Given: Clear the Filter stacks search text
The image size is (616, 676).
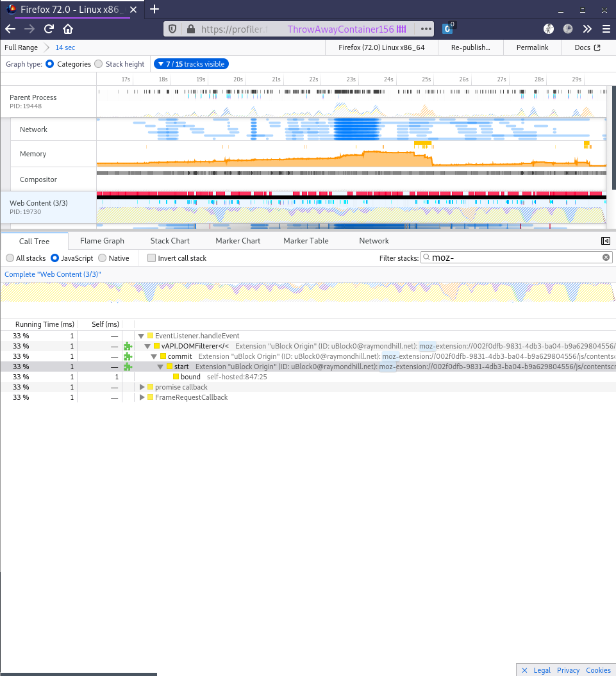Looking at the screenshot, I should click(606, 258).
